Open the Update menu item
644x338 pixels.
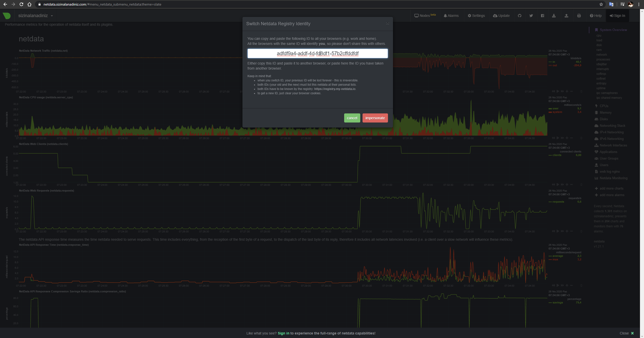501,16
